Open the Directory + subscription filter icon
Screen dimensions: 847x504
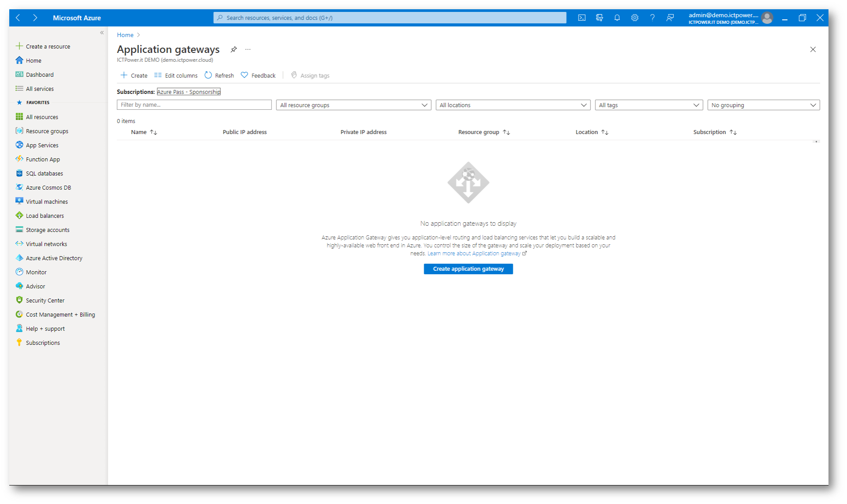point(599,18)
